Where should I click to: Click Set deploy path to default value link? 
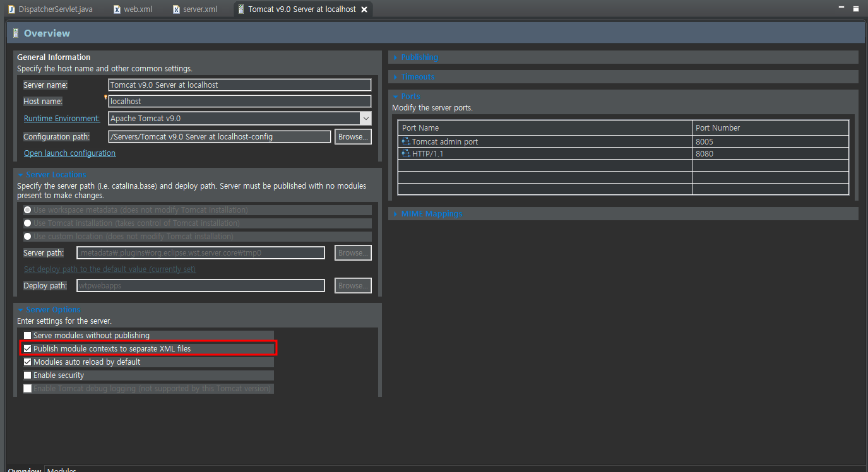pyautogui.click(x=110, y=269)
